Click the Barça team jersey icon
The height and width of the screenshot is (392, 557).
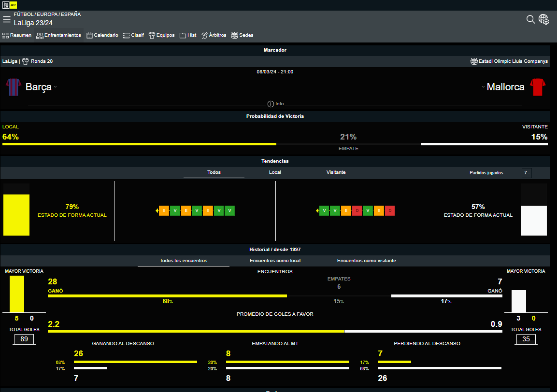[x=14, y=87]
